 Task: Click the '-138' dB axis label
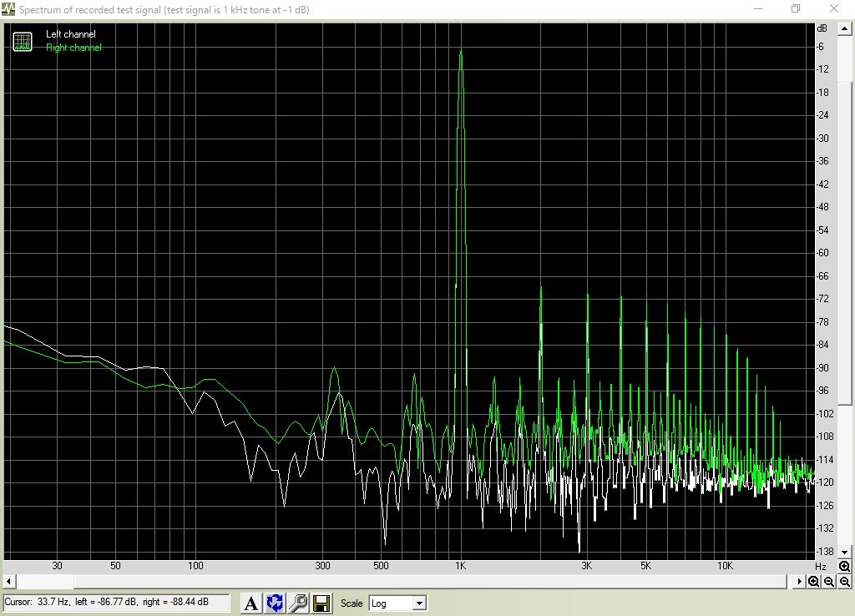[824, 551]
